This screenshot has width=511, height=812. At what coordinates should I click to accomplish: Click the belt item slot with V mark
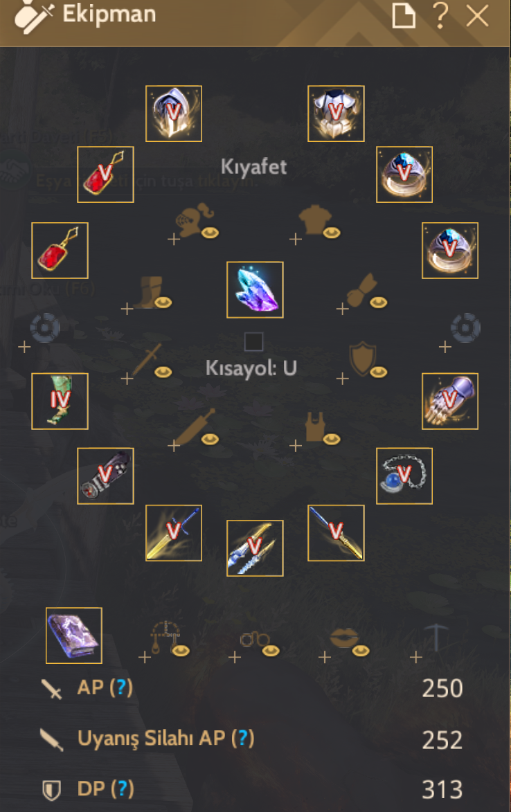click(x=106, y=476)
